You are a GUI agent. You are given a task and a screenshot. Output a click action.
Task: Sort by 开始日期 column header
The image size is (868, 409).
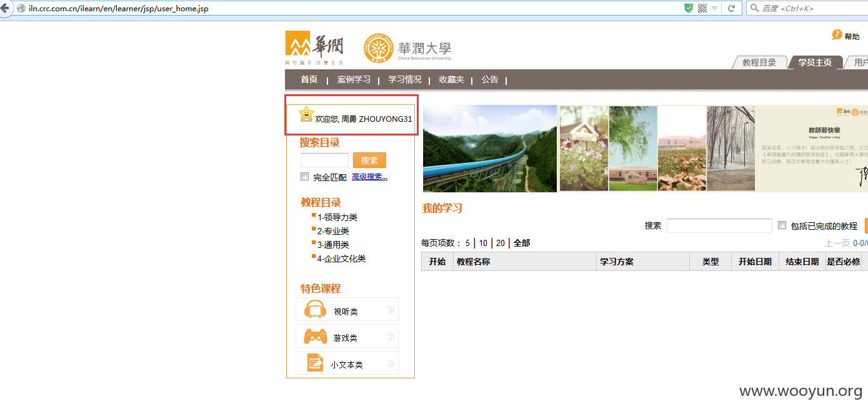[x=755, y=262]
